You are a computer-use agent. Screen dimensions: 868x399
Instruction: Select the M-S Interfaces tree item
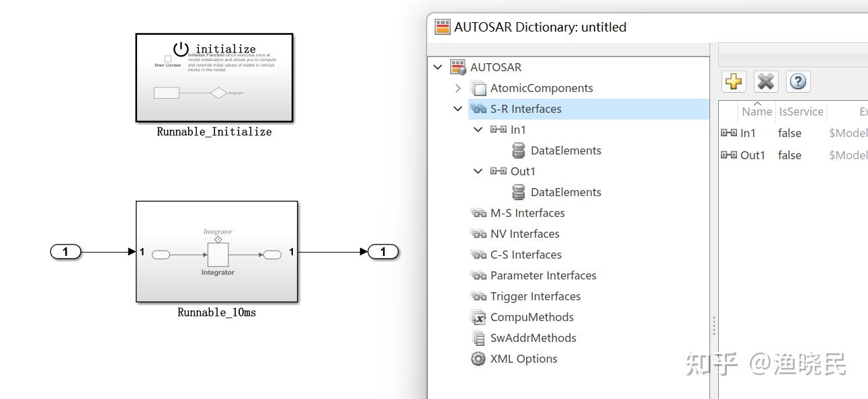pyautogui.click(x=527, y=213)
